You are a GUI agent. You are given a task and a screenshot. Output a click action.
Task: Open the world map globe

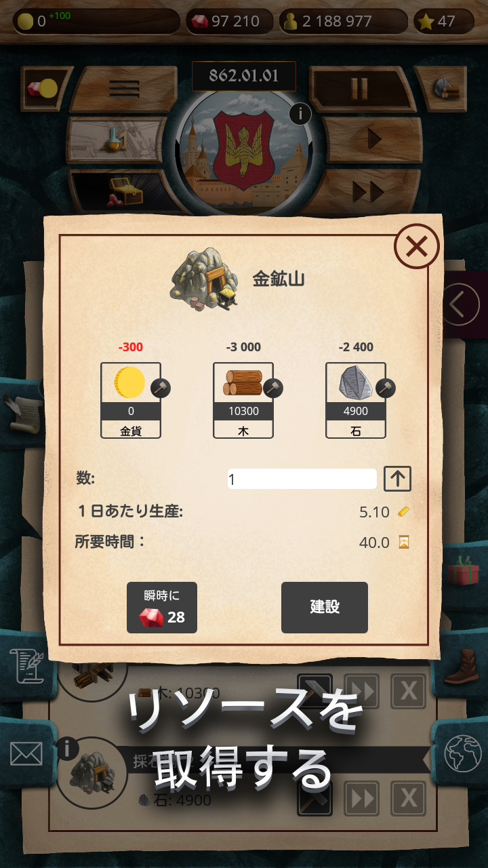click(462, 753)
